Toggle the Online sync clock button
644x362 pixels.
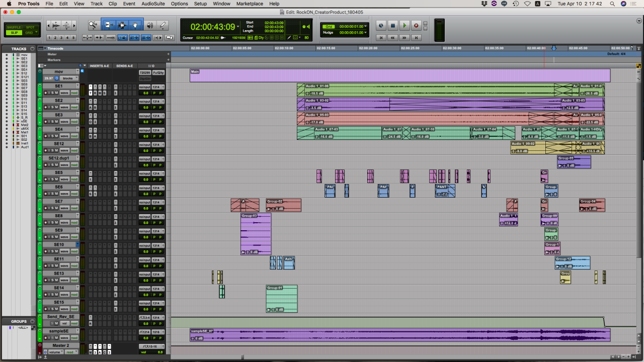point(381,26)
